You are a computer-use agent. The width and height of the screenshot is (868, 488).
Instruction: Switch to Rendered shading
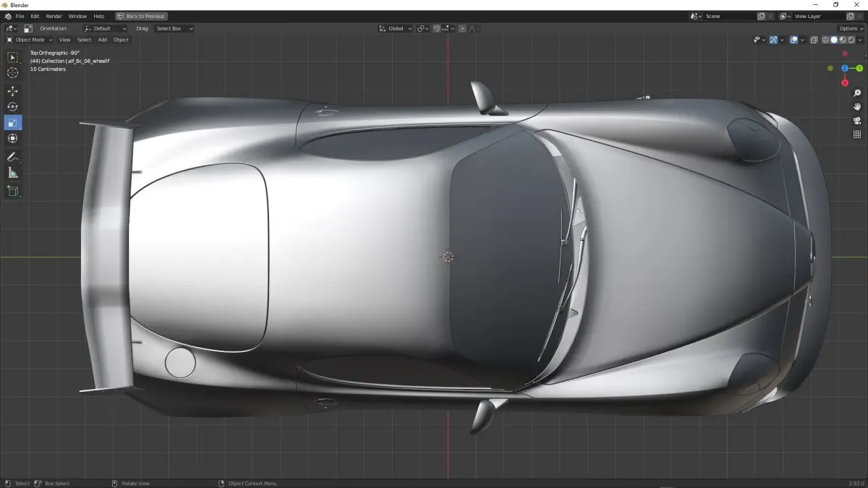pyautogui.click(x=851, y=40)
